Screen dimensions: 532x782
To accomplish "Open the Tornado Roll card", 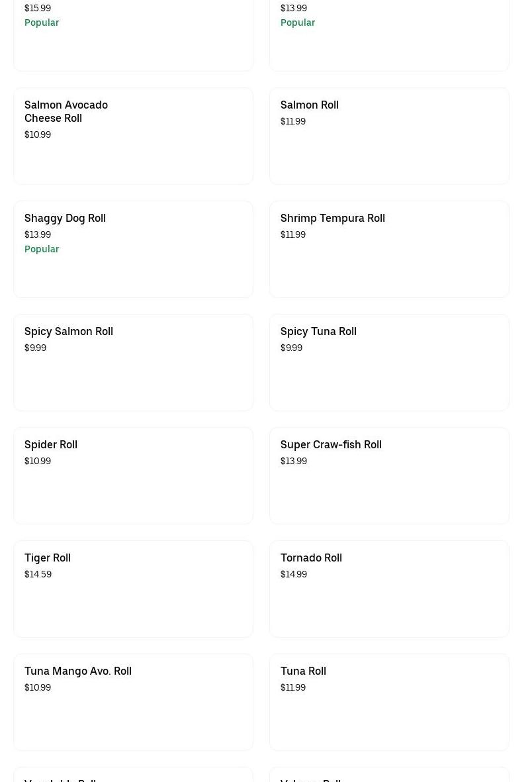I will pyautogui.click(x=311, y=558).
